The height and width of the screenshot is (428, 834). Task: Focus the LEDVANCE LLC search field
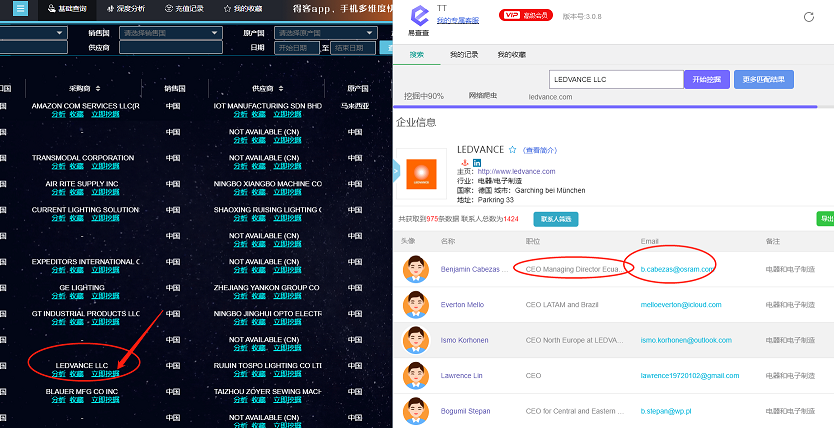pyautogui.click(x=616, y=80)
